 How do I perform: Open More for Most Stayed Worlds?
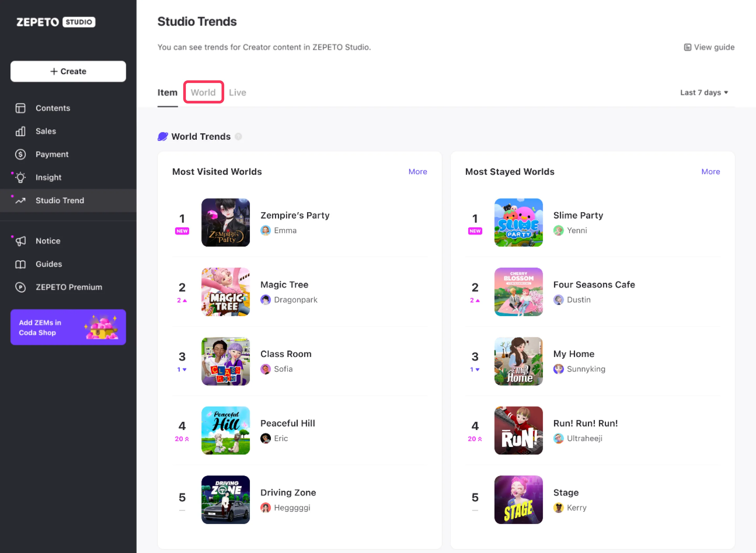(711, 171)
